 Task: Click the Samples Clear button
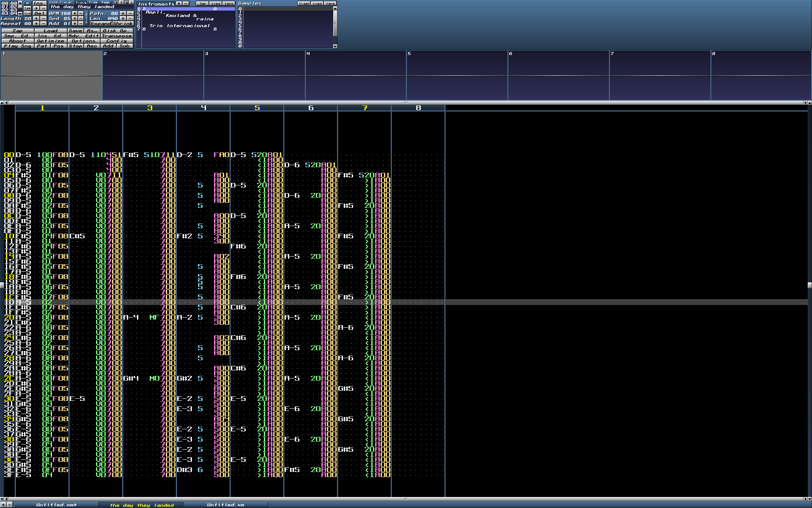point(304,3)
